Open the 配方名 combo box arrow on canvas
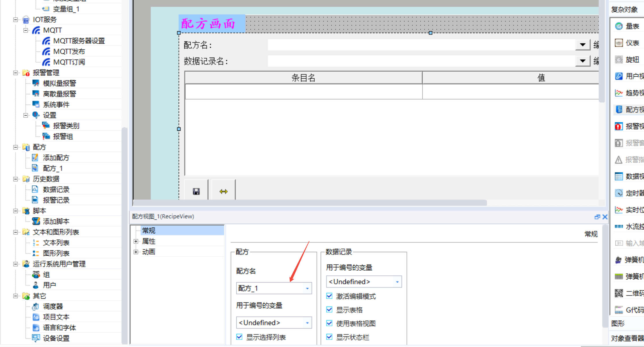 click(x=582, y=45)
